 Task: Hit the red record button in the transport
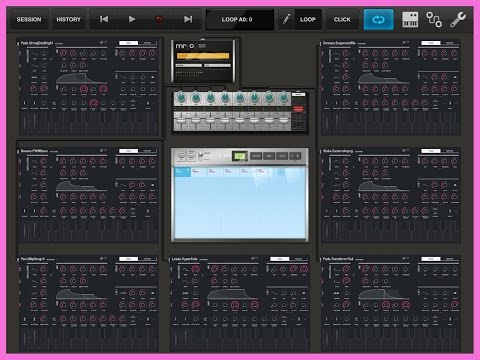coord(159,19)
